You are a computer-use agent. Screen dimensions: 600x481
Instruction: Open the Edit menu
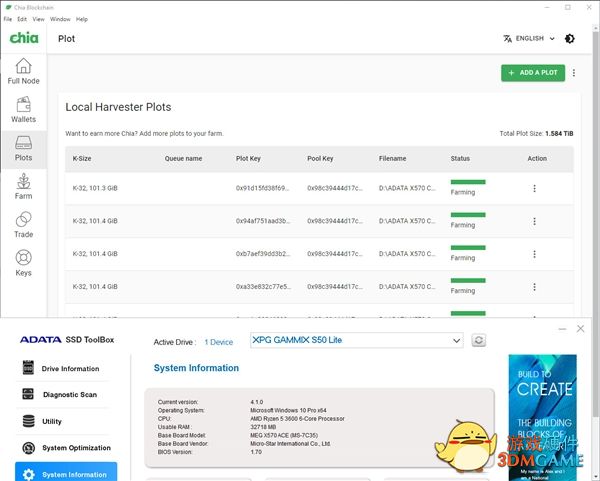pyautogui.click(x=22, y=19)
